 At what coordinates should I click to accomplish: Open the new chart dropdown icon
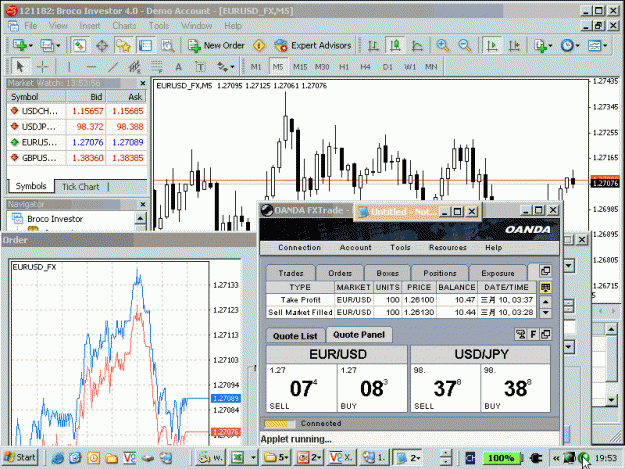[20, 45]
